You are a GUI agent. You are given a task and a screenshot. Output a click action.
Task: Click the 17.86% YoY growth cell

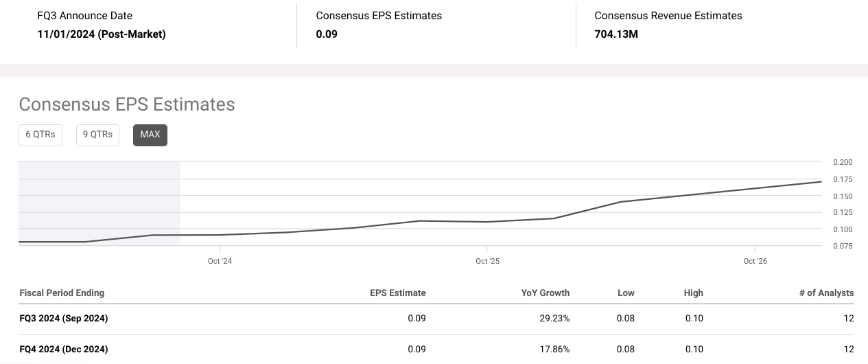pos(554,349)
